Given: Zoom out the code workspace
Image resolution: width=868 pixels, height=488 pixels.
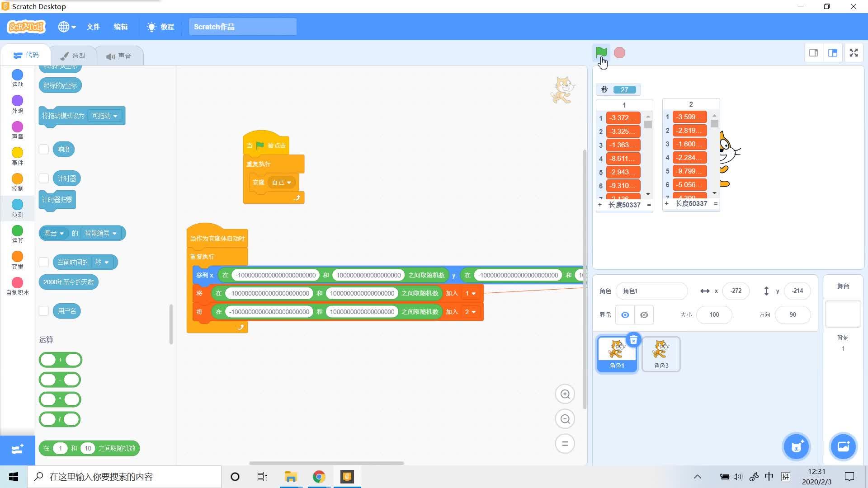Looking at the screenshot, I should [565, 419].
